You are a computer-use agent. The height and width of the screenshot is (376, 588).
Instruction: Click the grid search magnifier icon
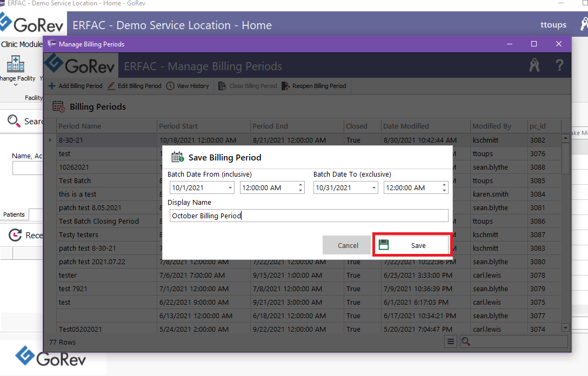tap(466, 341)
